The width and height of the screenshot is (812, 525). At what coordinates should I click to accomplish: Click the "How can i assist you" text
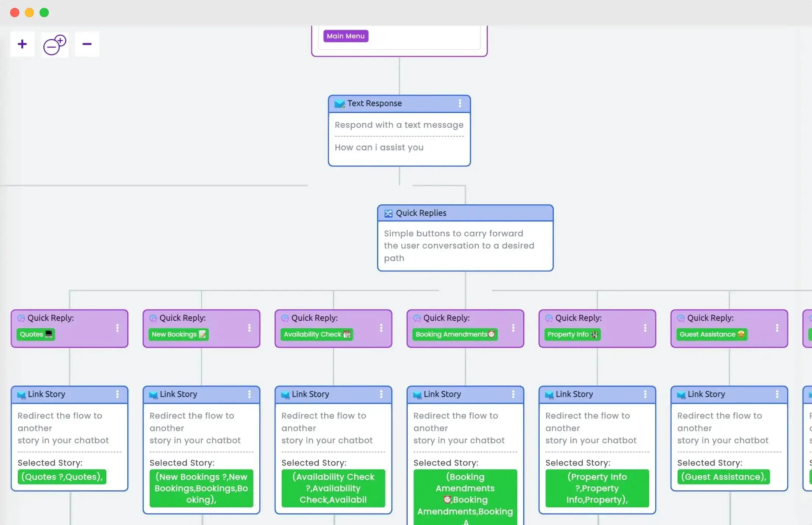[x=379, y=147]
